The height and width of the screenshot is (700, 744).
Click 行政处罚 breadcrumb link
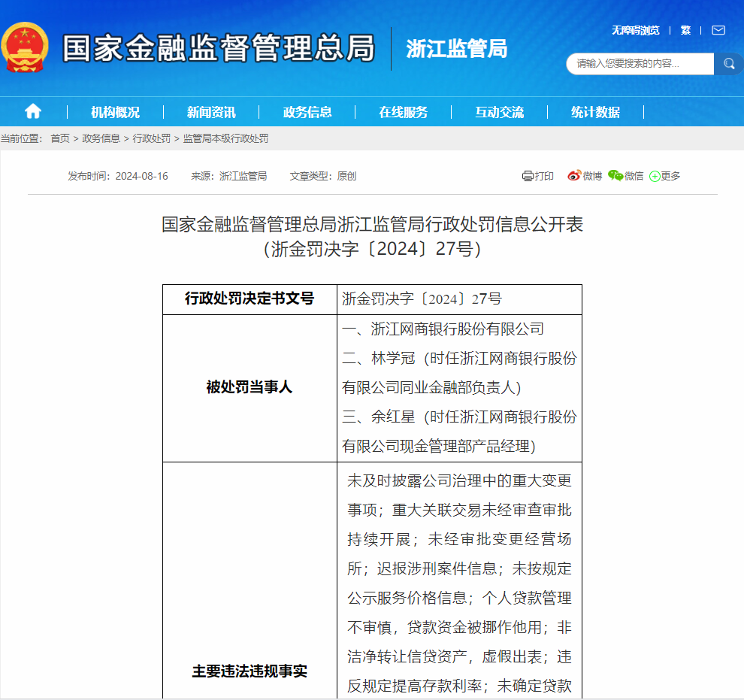point(152,138)
